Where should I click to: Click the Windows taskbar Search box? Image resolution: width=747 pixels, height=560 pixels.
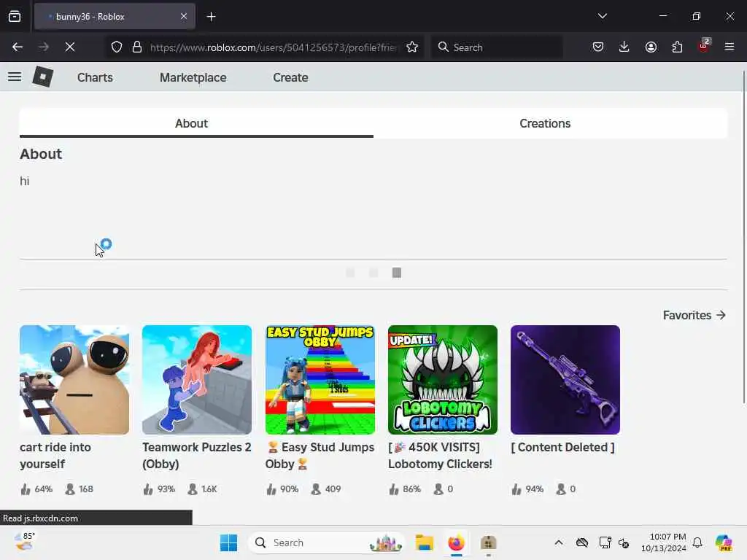[326, 542]
